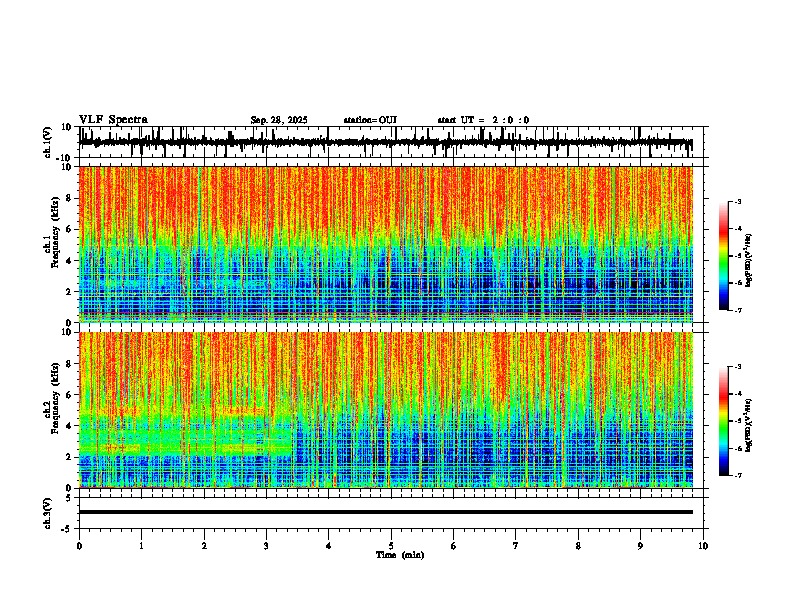Click the "-5" value on ch.1 colorbar
This screenshot has width=792, height=612.
(x=737, y=256)
